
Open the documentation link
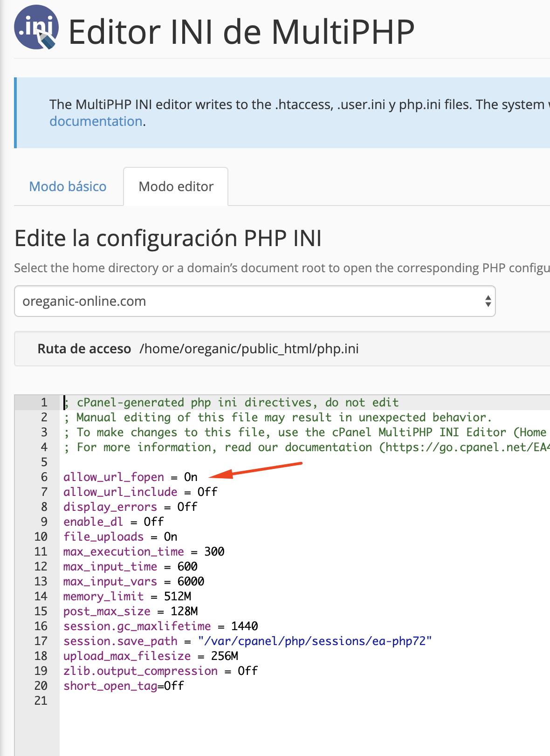point(96,121)
